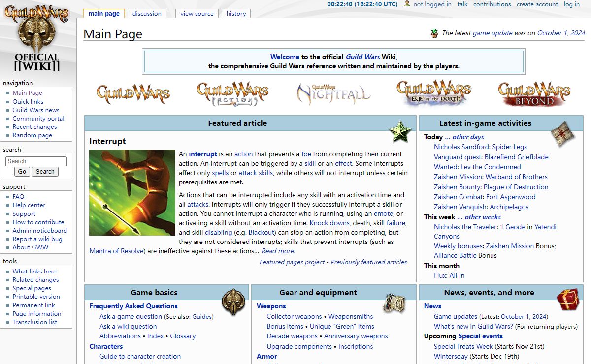591x364 pixels.
Task: Click the helmet icon in Game basics
Action: pos(233,302)
